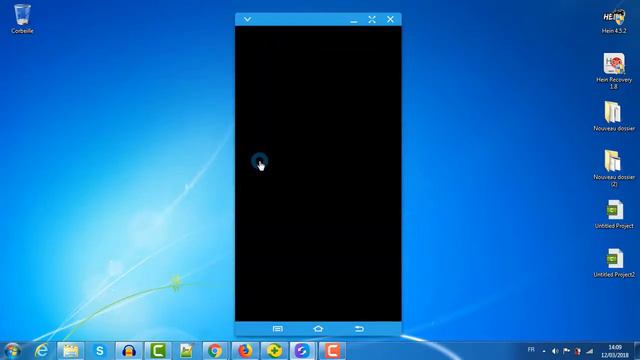Select the Nouveau dossier folder
Viewport: 640px width, 360px height.
click(614, 116)
